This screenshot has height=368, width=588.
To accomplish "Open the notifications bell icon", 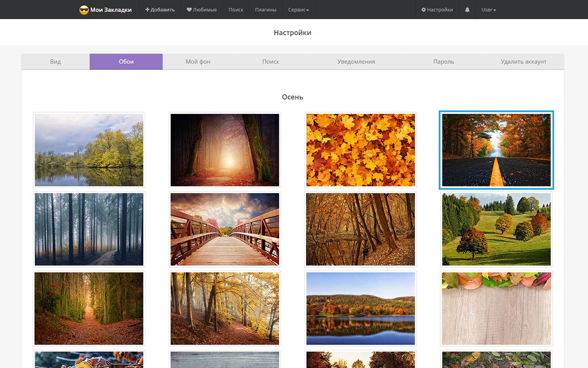I will (x=467, y=10).
